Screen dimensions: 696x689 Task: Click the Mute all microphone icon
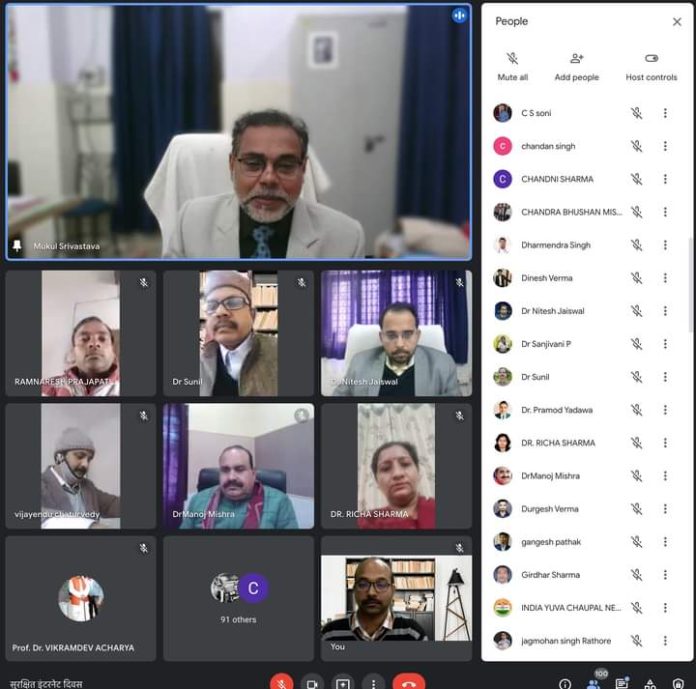(x=512, y=60)
